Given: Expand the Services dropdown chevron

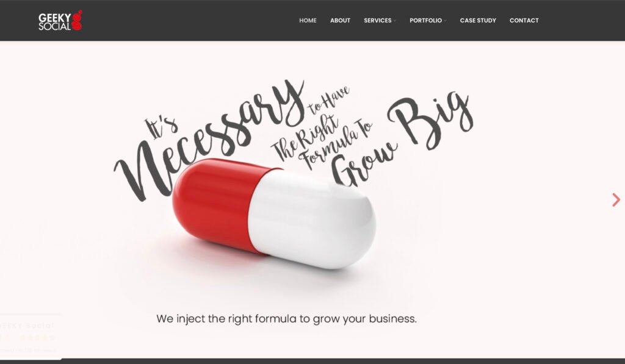Looking at the screenshot, I should pyautogui.click(x=395, y=21).
